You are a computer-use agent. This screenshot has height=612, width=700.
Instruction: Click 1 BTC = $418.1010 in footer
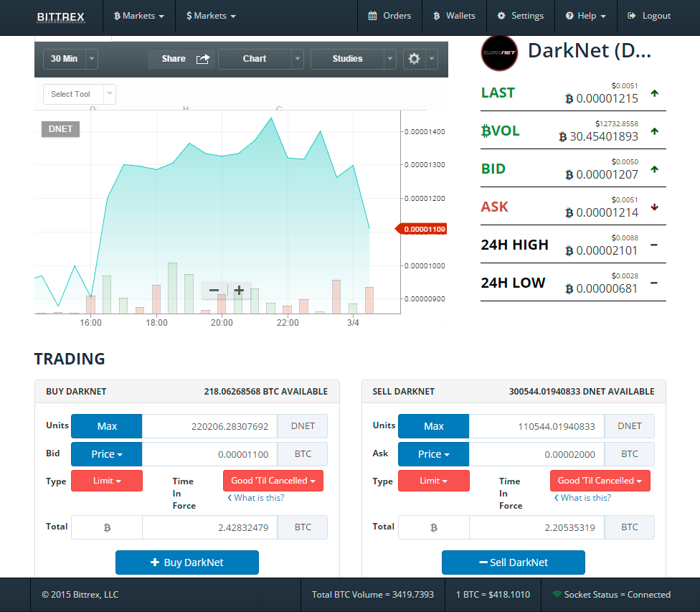tap(493, 595)
